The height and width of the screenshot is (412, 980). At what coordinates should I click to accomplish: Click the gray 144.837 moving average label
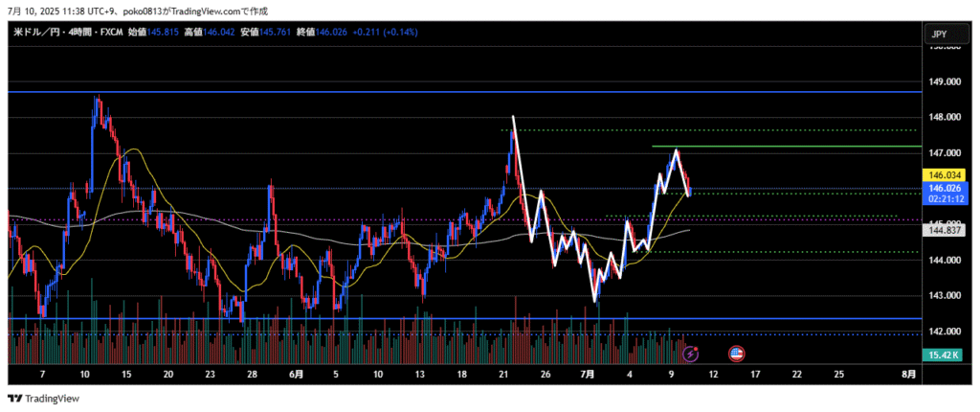tap(945, 230)
